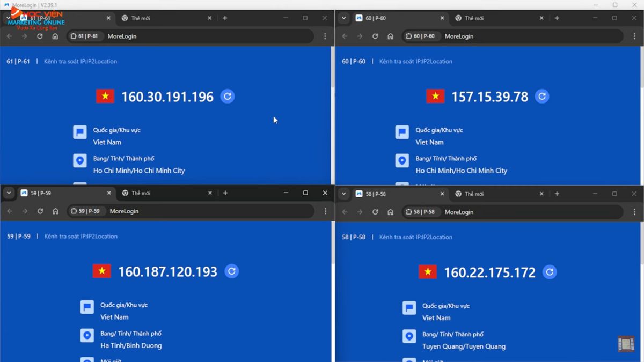Screen dimensions: 644x362
Task: Click 'Kênh tra soát IP:IP2Location' in P-58 page
Action: (416, 237)
